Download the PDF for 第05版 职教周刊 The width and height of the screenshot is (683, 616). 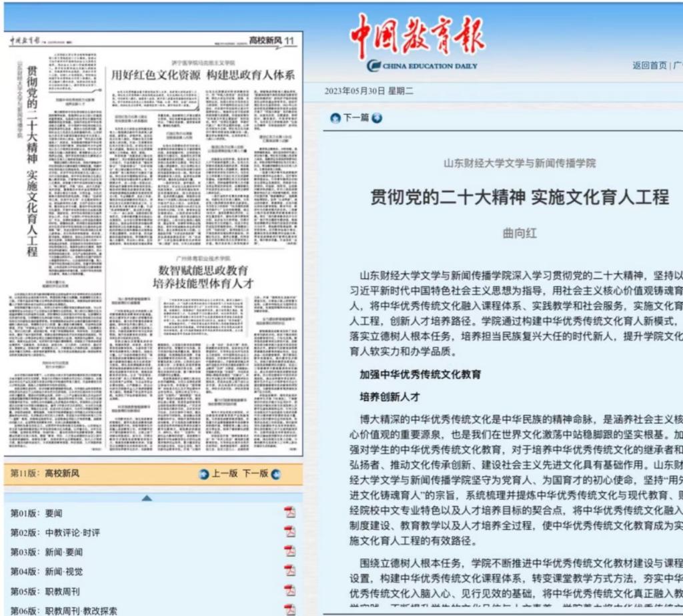point(289,591)
